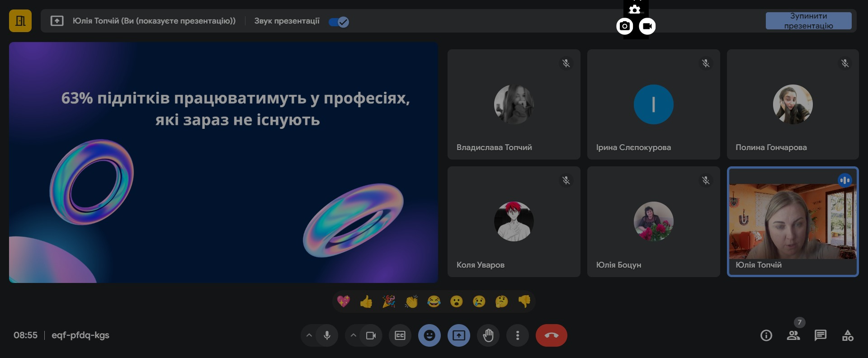Toggle the presentation audio switch
Image resolution: width=868 pixels, height=358 pixels.
coord(339,22)
